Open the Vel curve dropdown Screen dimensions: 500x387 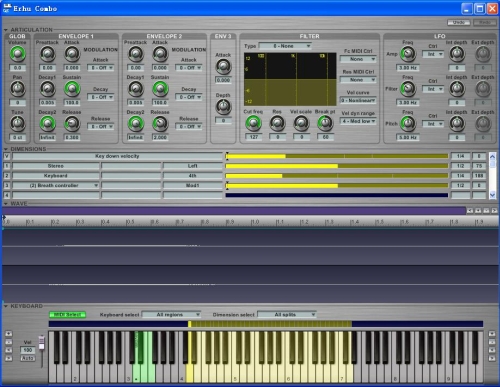358,100
